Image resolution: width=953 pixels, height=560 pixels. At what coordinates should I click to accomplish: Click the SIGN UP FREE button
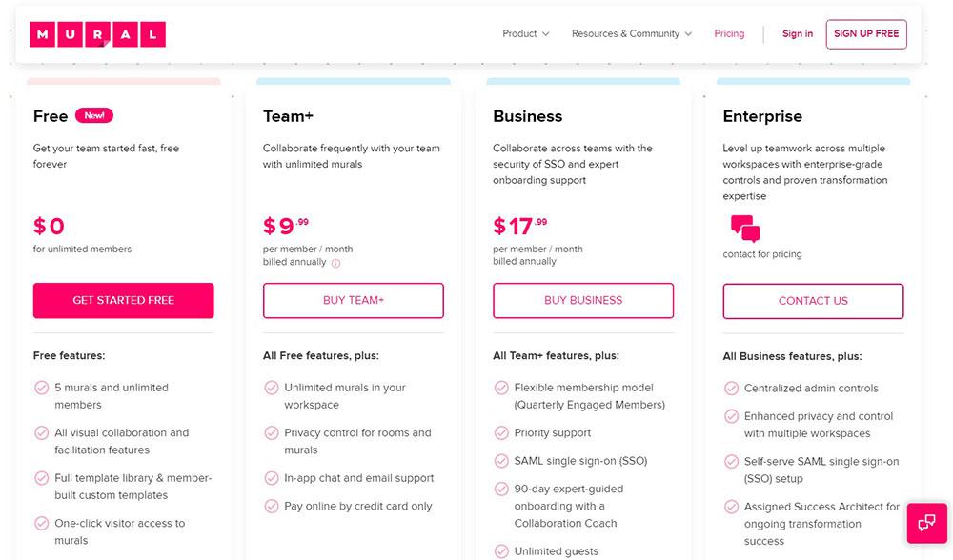pos(866,34)
